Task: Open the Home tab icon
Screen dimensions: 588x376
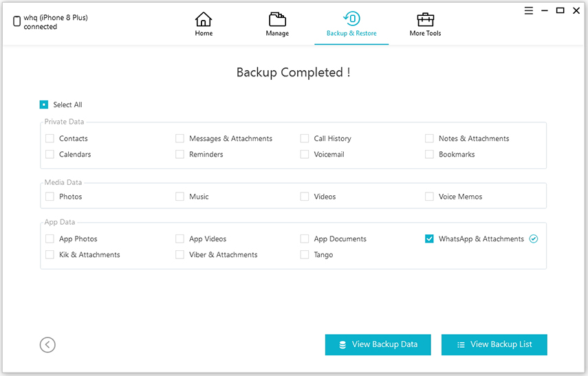Action: 204,19
